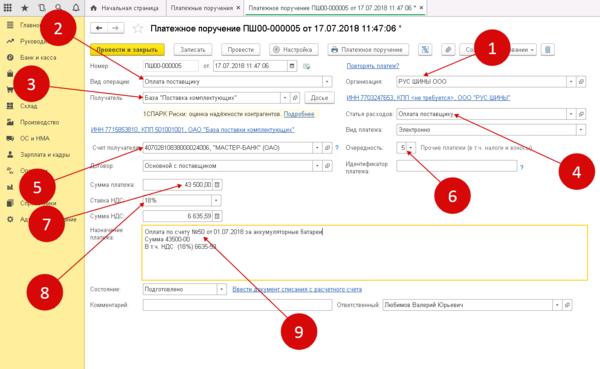The width and height of the screenshot is (600, 369).
Task: Click Идентификатор платежа input field
Action: click(457, 166)
